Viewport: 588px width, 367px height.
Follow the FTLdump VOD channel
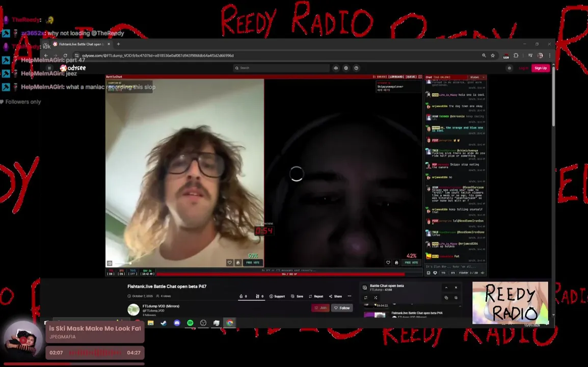(x=342, y=308)
